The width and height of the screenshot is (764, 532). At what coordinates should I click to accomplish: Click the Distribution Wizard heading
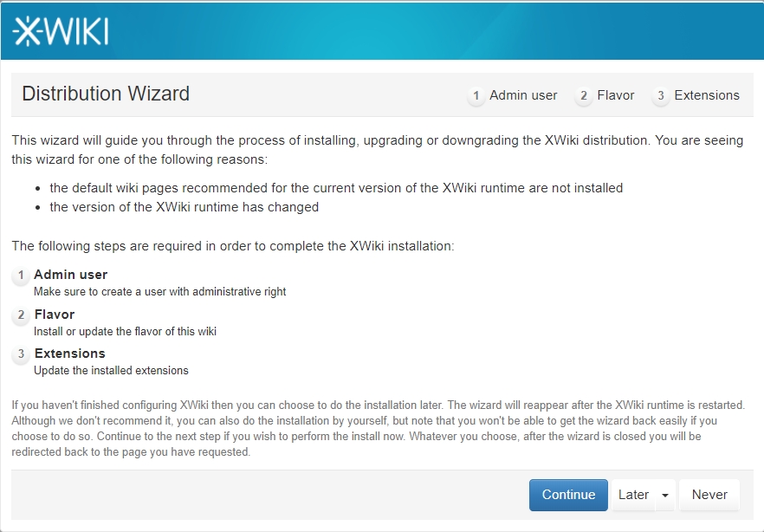click(x=106, y=94)
